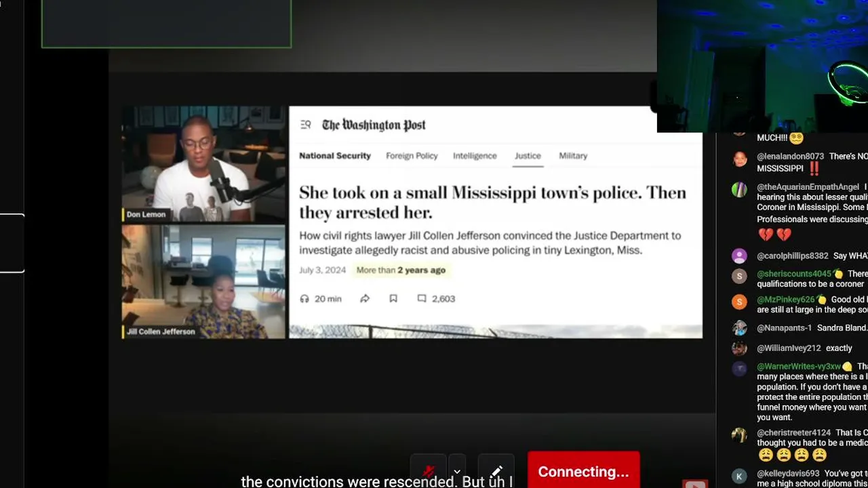868x488 pixels.
Task: Click @sheriscounts4045's 'S' avatar
Action: (739, 276)
